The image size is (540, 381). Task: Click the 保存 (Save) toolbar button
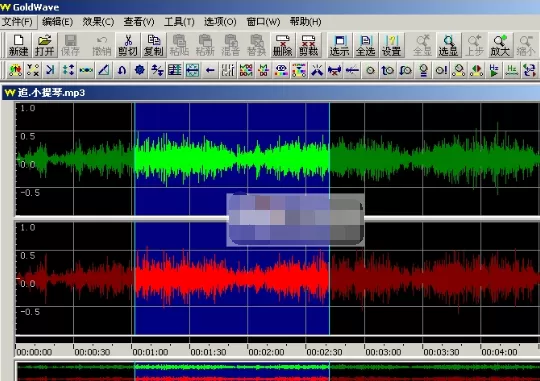point(70,45)
